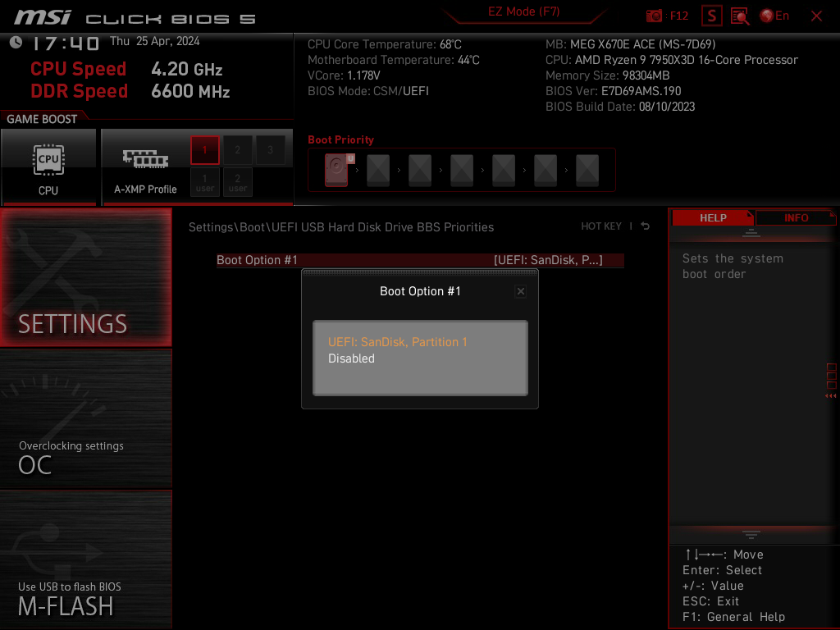Image resolution: width=840 pixels, height=630 pixels.
Task: Enable A-XMP profile 1
Action: [204, 150]
